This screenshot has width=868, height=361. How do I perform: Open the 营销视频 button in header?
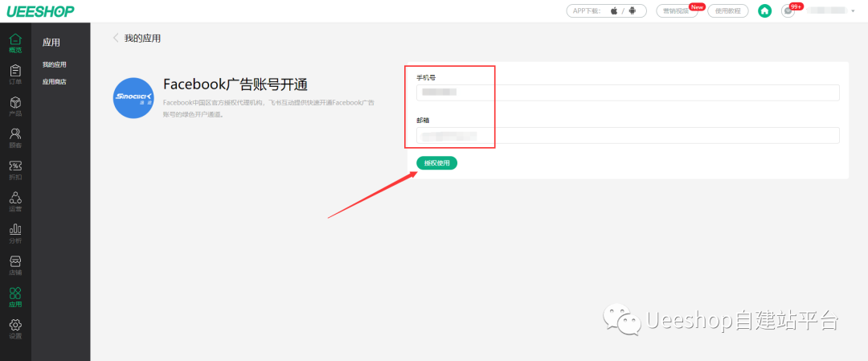click(677, 10)
